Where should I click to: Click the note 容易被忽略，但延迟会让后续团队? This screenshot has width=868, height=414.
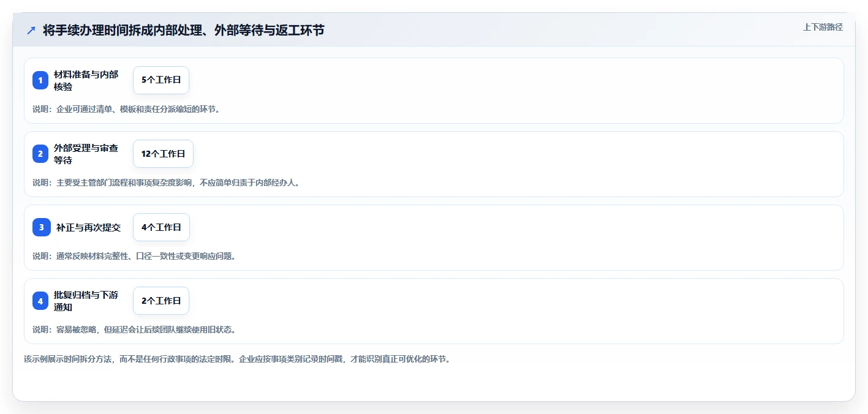point(134,329)
